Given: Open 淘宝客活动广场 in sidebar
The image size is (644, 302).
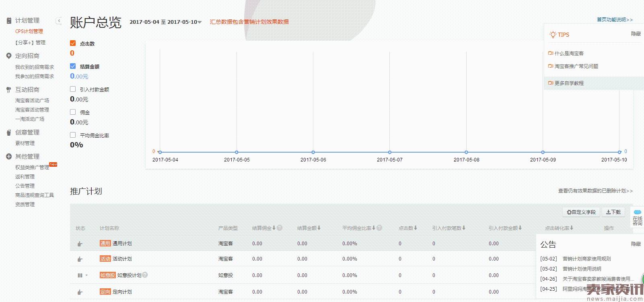Looking at the screenshot, I should (x=32, y=101).
